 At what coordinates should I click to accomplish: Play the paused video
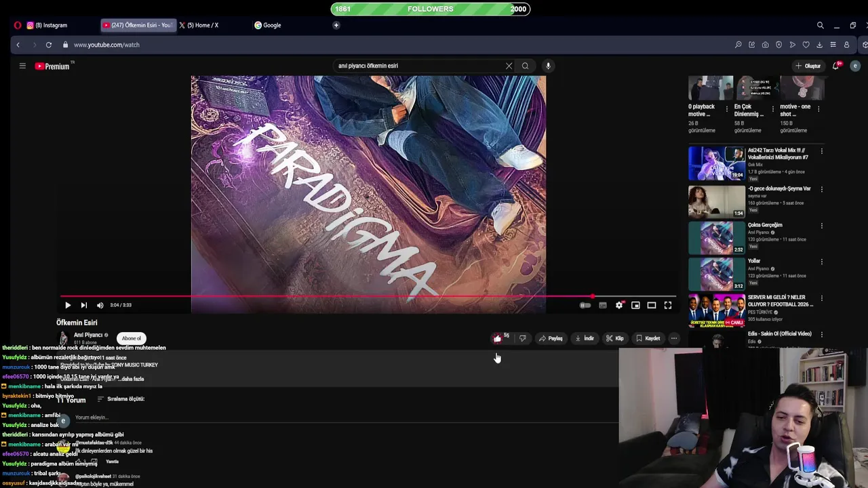click(x=68, y=305)
